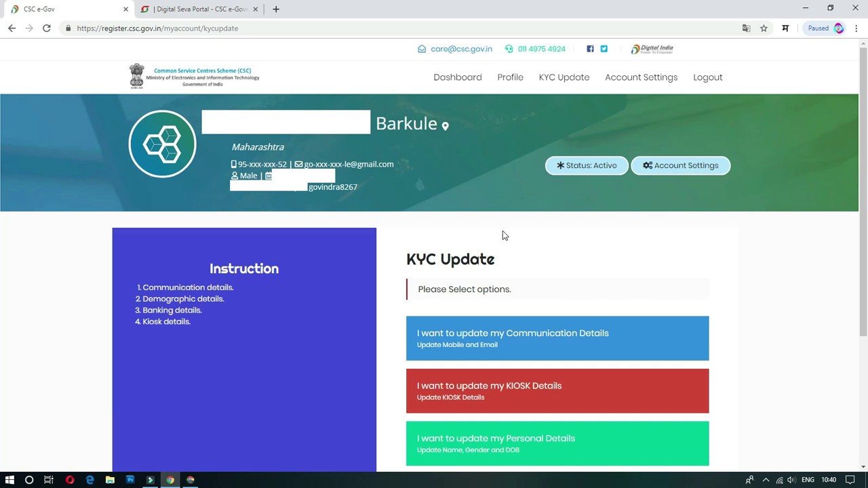The width and height of the screenshot is (868, 488).
Task: Show hidden system tray icons
Action: (x=766, y=480)
